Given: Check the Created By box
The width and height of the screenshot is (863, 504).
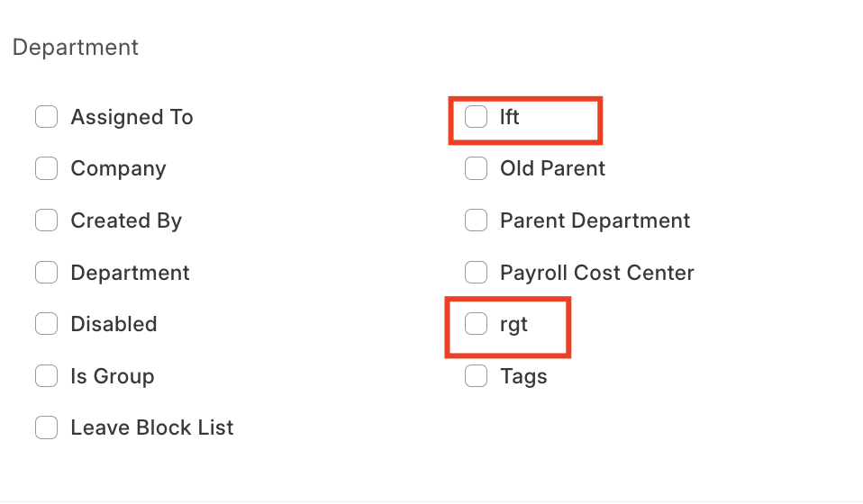Looking at the screenshot, I should pos(46,220).
